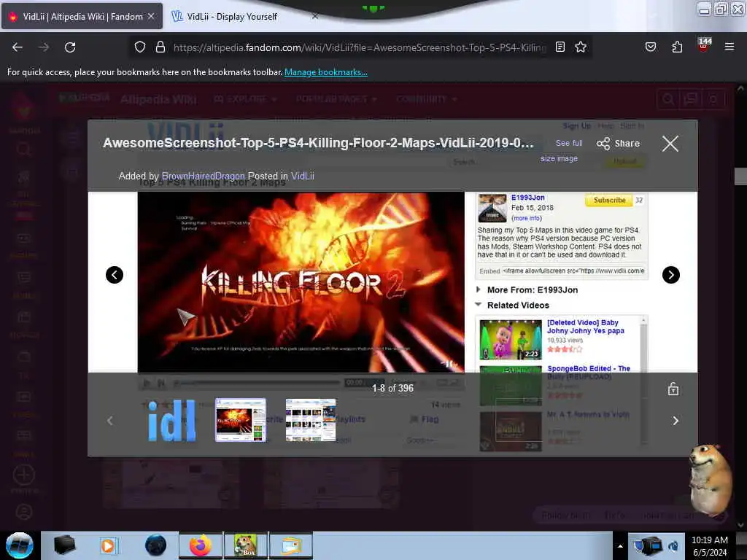Open the tracking protection shield icon
The height and width of the screenshot is (560, 747).
139,47
